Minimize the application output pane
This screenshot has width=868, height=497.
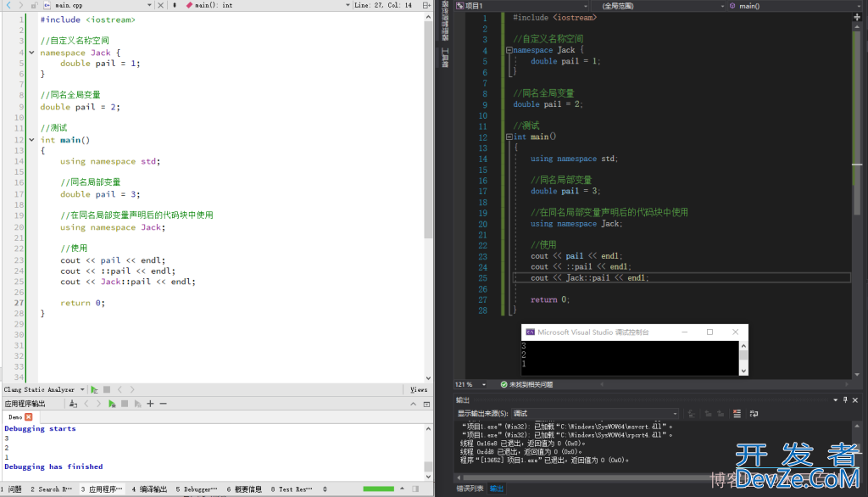(413, 404)
